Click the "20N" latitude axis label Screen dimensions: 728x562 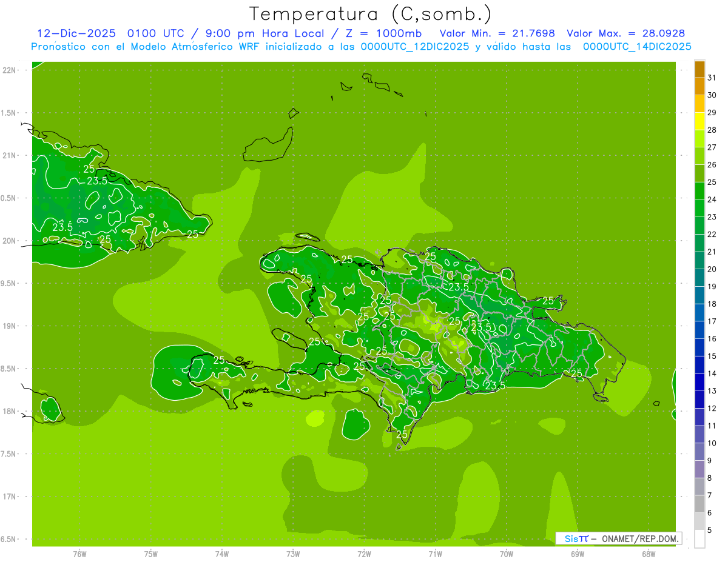click(8, 241)
